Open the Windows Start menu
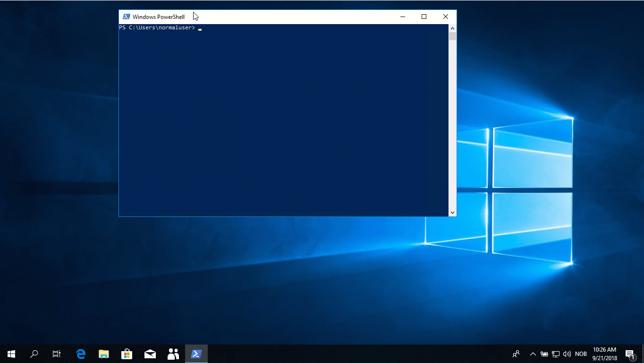 [x=11, y=354]
